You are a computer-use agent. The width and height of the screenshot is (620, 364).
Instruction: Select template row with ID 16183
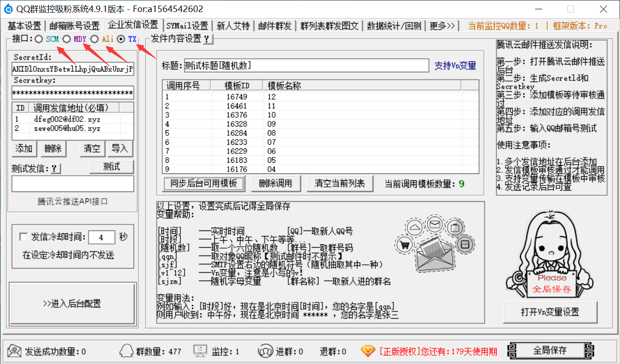coord(320,160)
